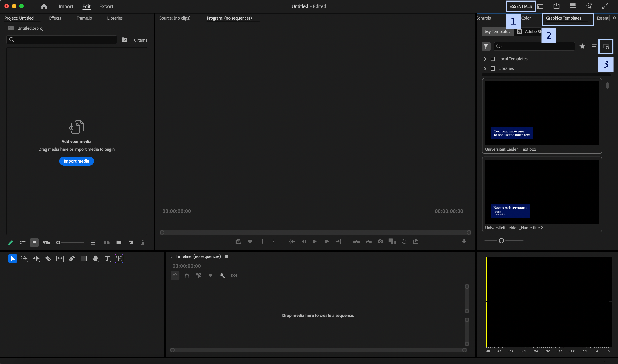Open the filter icon in Graphics Templates panel
618x364 pixels.
(486, 46)
